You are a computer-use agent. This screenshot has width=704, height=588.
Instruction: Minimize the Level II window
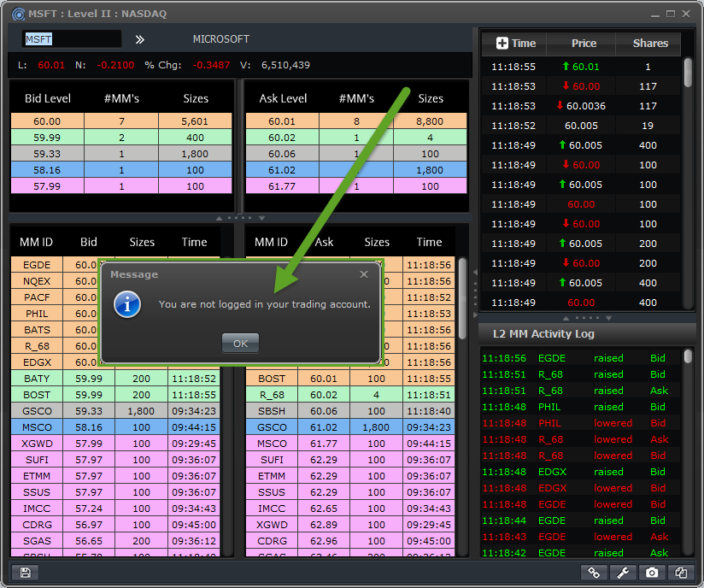pyautogui.click(x=655, y=15)
